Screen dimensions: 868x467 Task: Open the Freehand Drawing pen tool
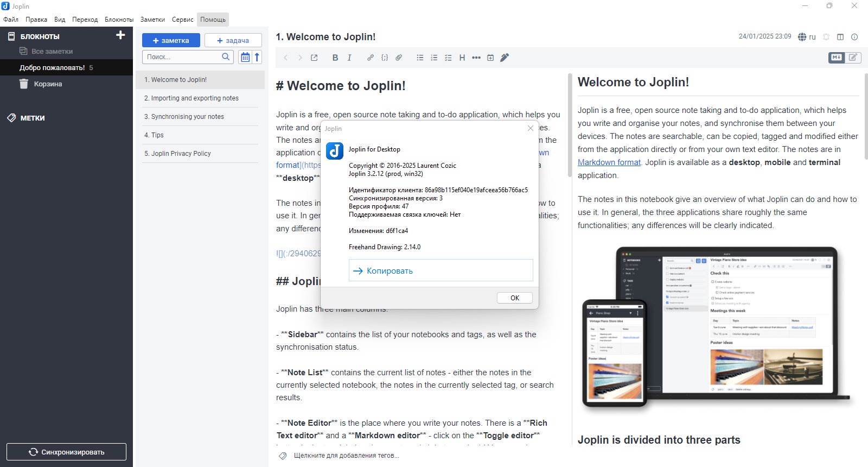(x=505, y=58)
